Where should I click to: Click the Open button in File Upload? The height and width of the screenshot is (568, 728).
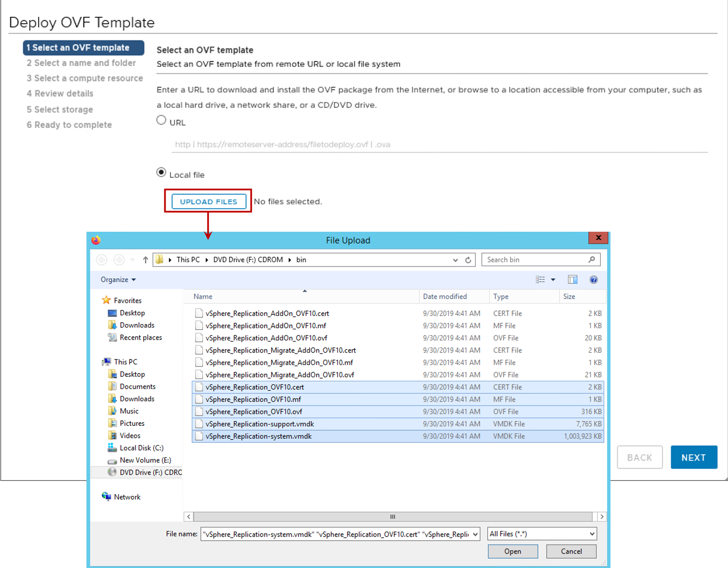[x=513, y=551]
